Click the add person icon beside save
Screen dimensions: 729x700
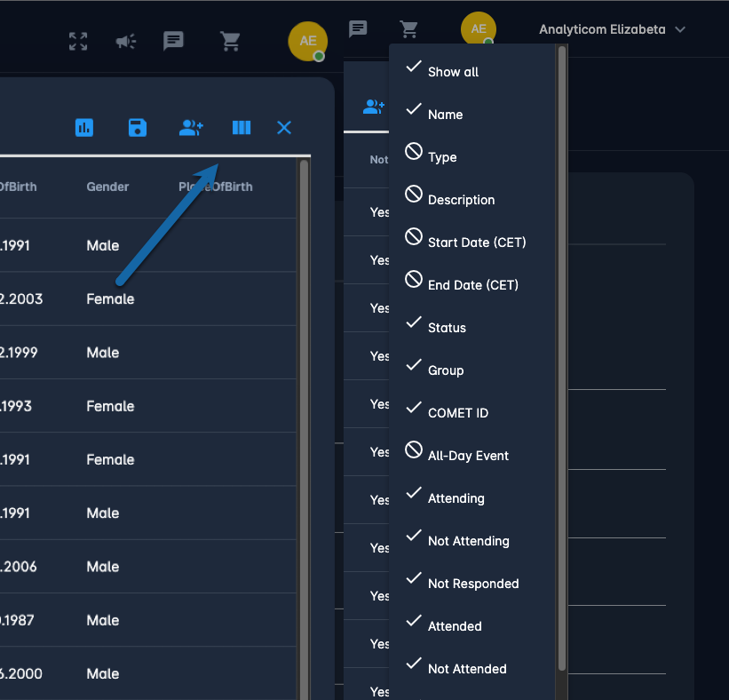[x=191, y=128]
